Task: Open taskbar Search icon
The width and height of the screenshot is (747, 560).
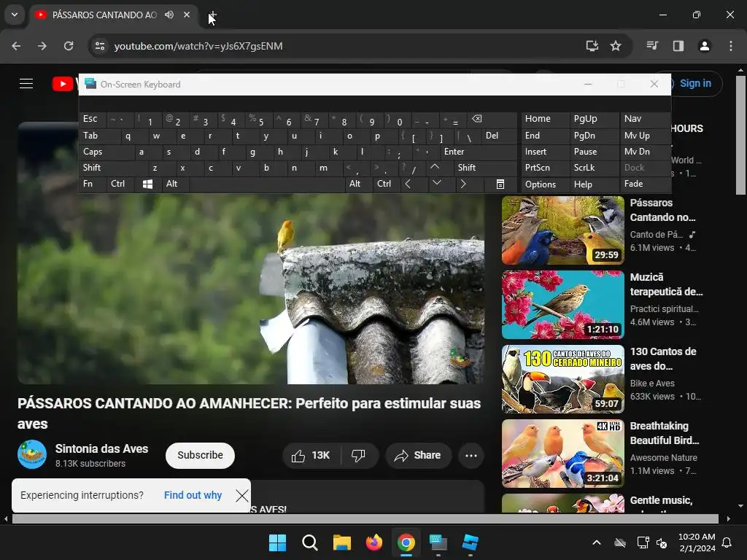Action: [x=309, y=542]
